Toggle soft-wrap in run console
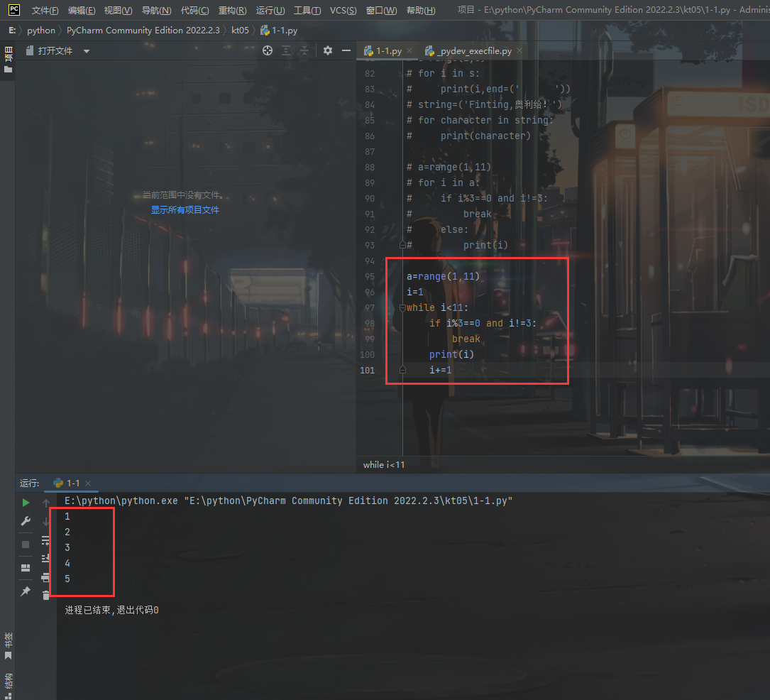The image size is (770, 700). [x=45, y=540]
